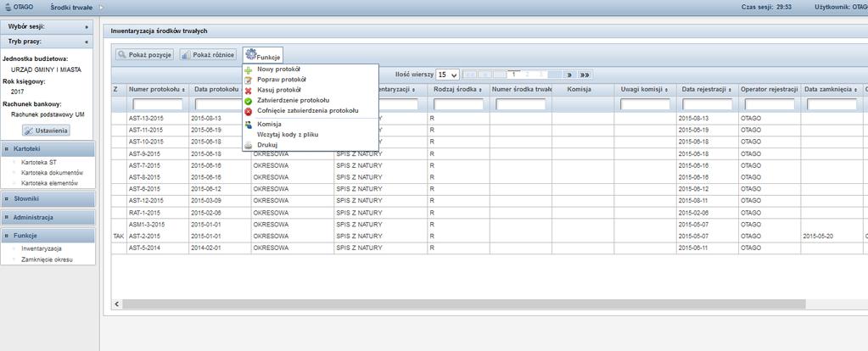Sort by Uwagi komisji column arrows
The image size is (868, 351).
point(667,90)
